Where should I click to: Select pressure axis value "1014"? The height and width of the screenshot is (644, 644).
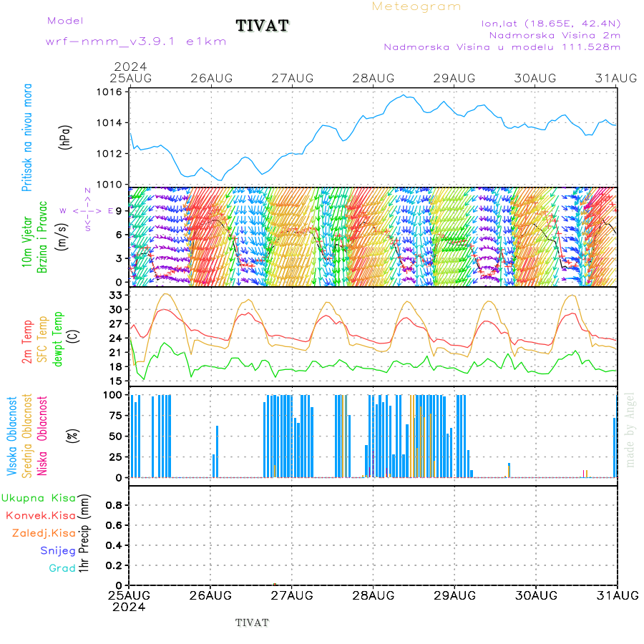click(x=109, y=123)
